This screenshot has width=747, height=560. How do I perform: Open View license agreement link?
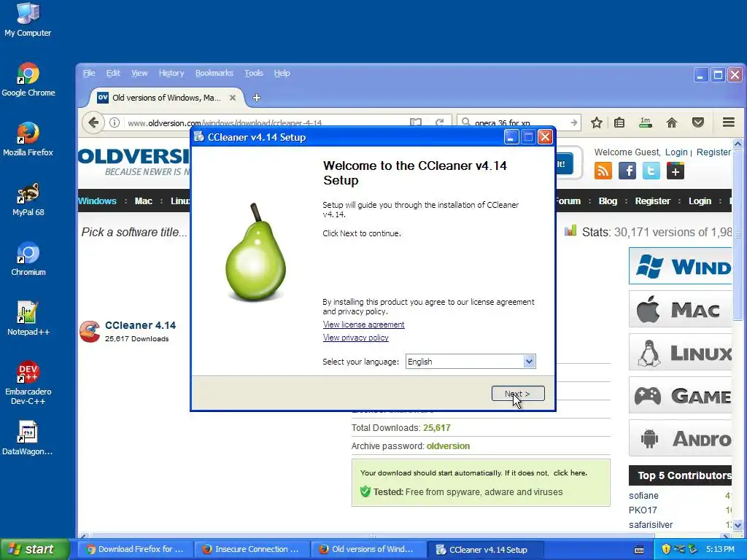tap(363, 324)
